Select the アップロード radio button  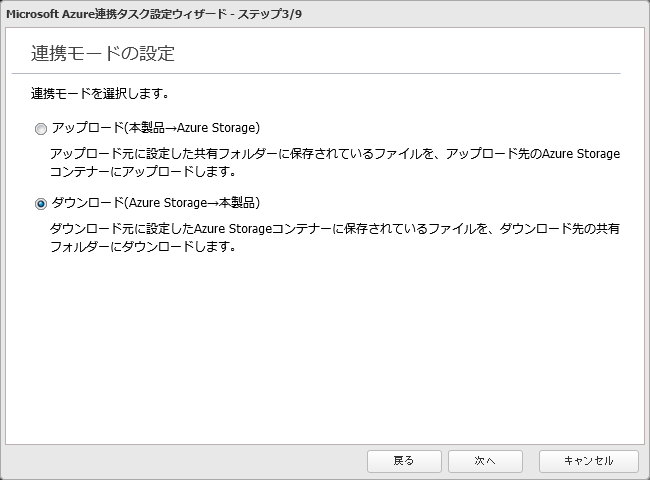41,129
